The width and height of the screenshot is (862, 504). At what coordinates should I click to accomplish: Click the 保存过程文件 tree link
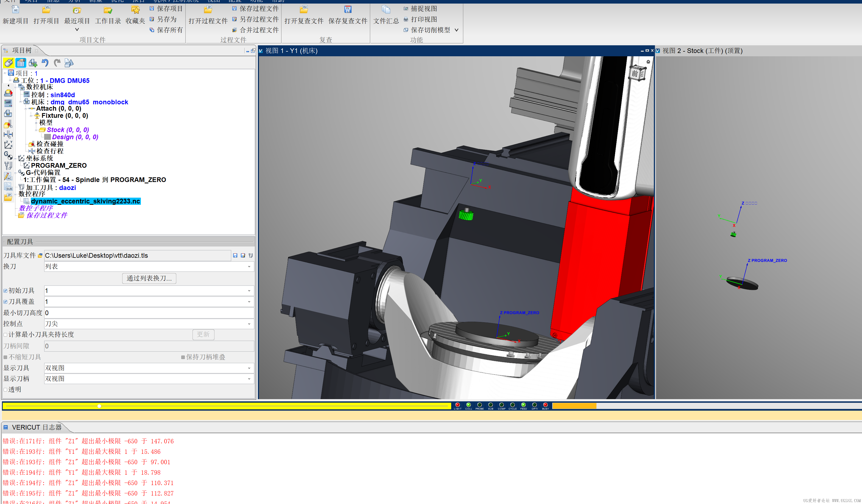coord(47,215)
